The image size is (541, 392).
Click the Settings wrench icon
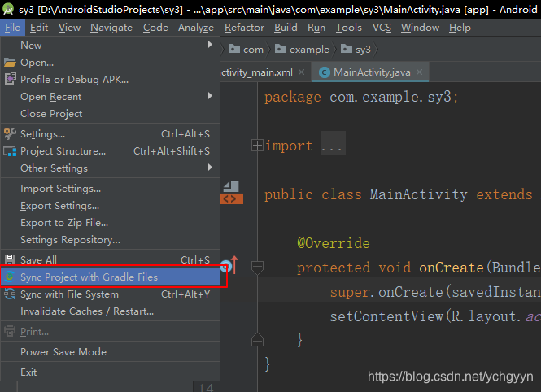(10, 133)
